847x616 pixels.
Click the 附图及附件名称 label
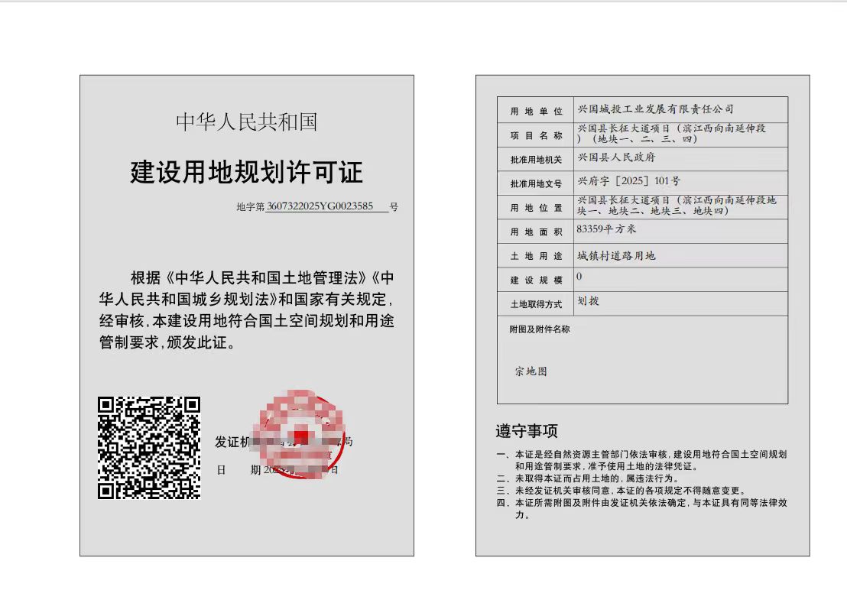click(539, 329)
